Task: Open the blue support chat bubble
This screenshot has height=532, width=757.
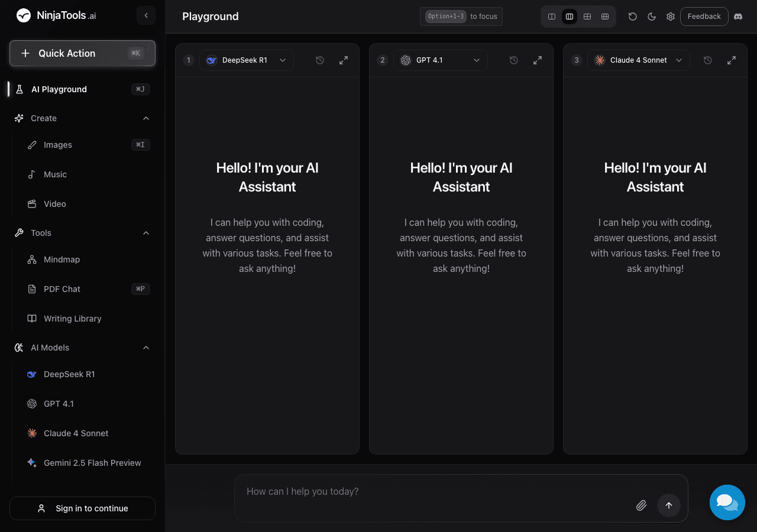Action: click(x=727, y=502)
